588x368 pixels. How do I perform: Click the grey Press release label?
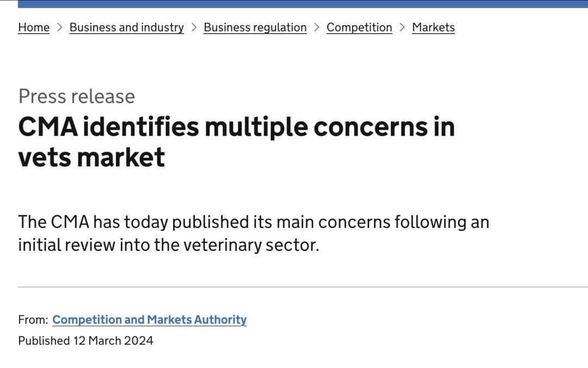pos(77,96)
